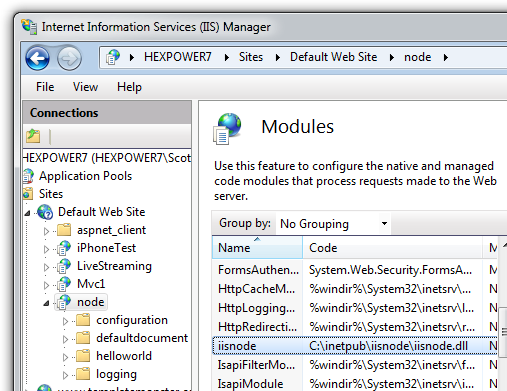Select the LiveStreaming application label
The image size is (507, 391).
tap(114, 266)
